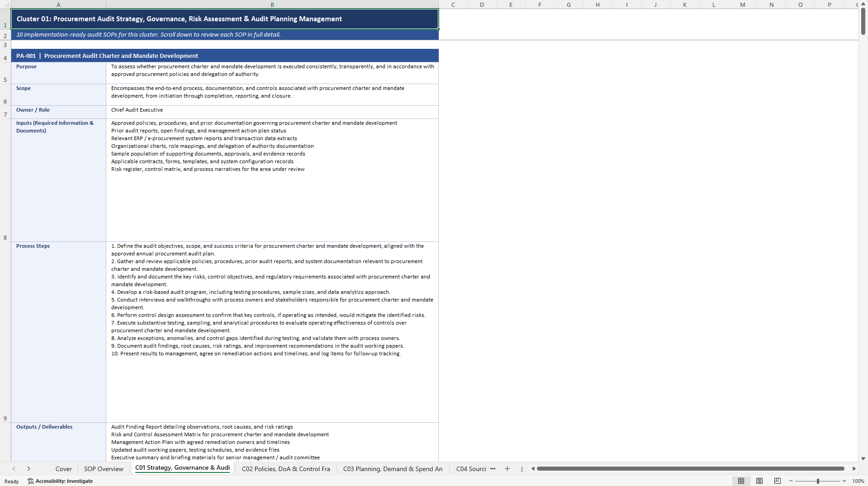The image size is (868, 486).
Task: Select row 4 header
Action: 5,56
